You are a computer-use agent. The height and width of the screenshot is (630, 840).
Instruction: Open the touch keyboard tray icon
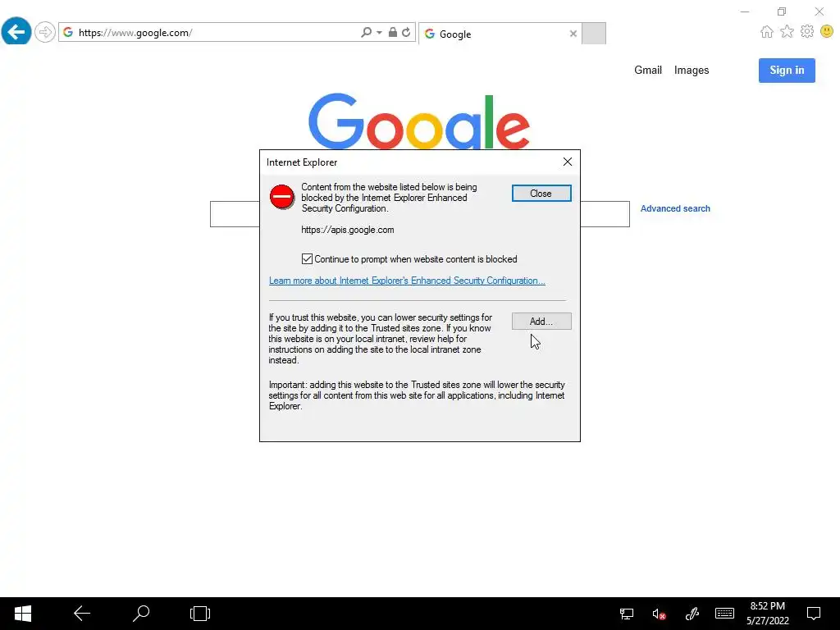724,614
